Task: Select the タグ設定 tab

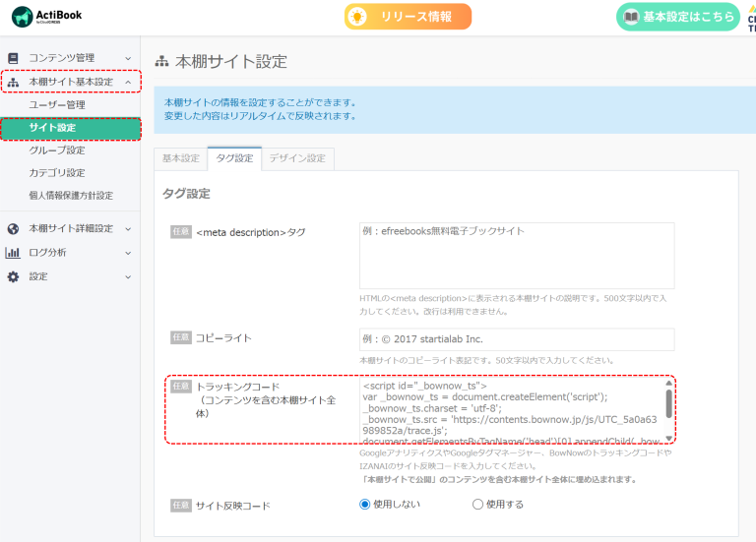Action: click(234, 158)
